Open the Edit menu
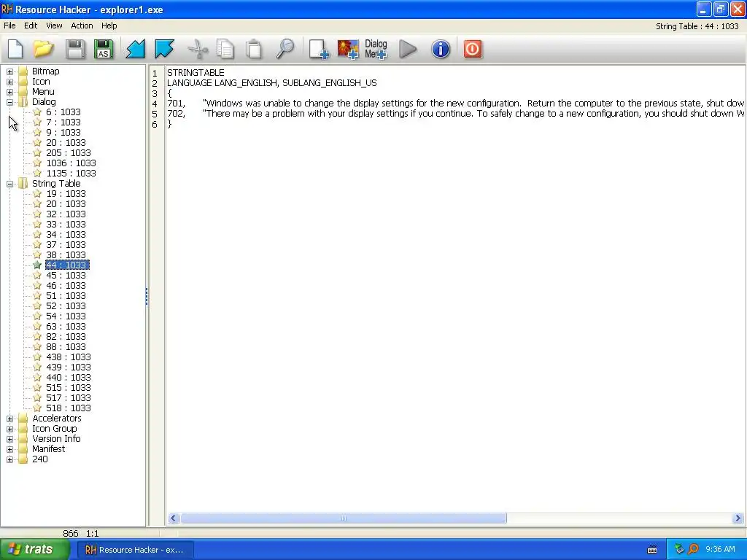 [31, 26]
